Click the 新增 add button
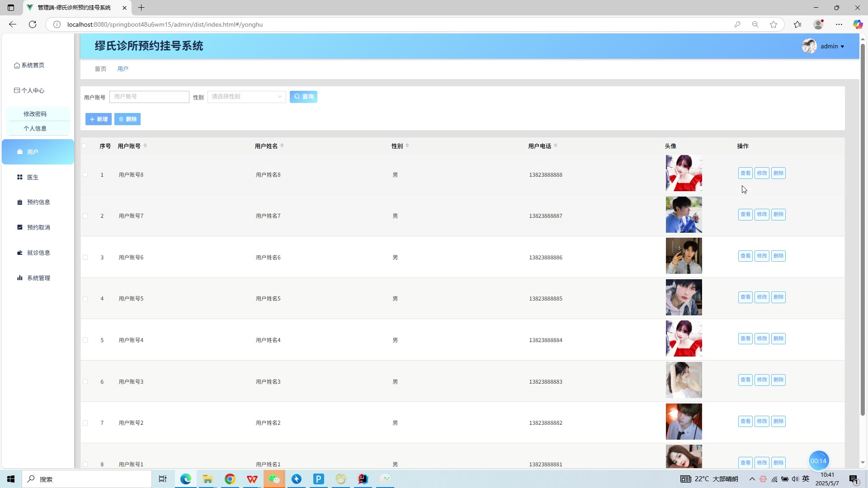This screenshot has height=488, width=868. click(x=98, y=119)
